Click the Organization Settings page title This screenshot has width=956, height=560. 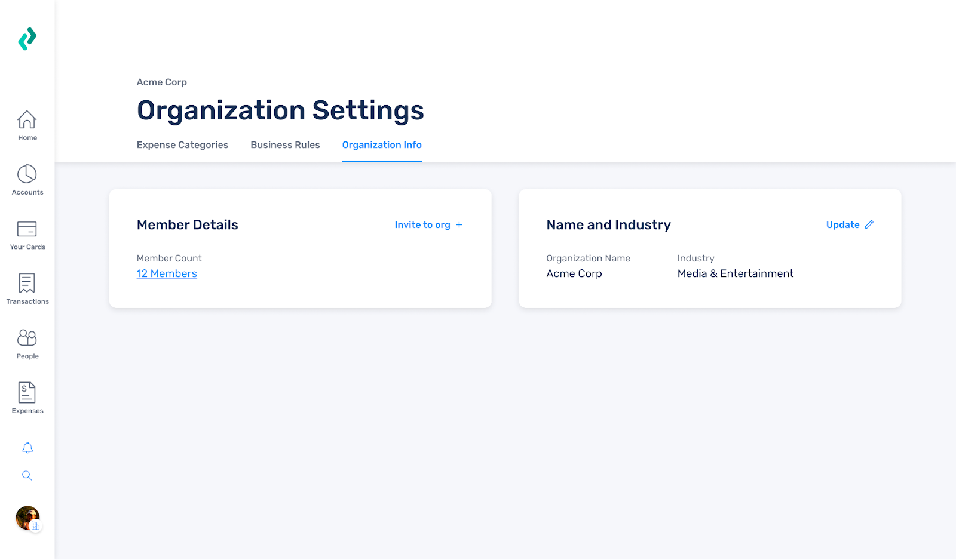click(x=280, y=110)
